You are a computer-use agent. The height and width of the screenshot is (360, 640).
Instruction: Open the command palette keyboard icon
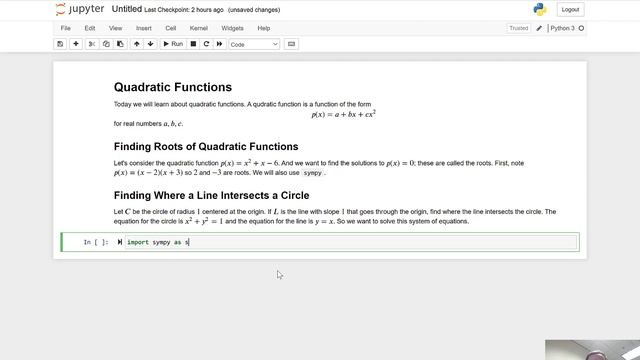[x=291, y=44]
